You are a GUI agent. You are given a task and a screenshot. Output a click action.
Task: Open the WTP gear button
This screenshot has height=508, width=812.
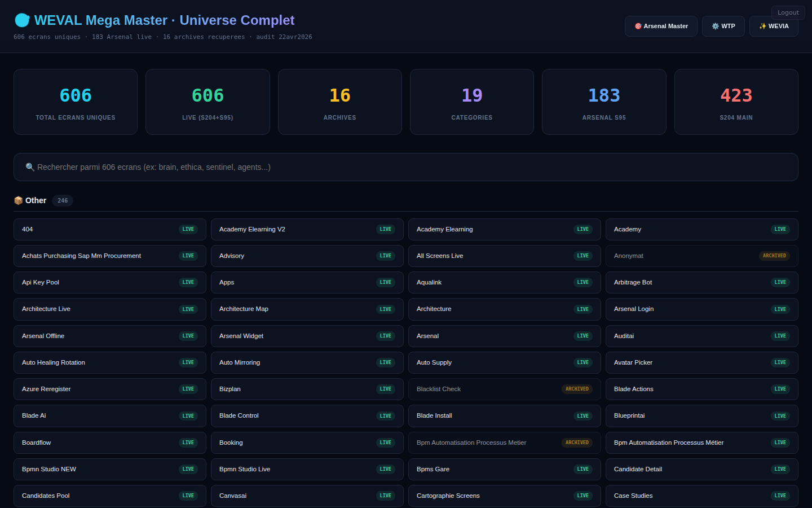(x=723, y=26)
